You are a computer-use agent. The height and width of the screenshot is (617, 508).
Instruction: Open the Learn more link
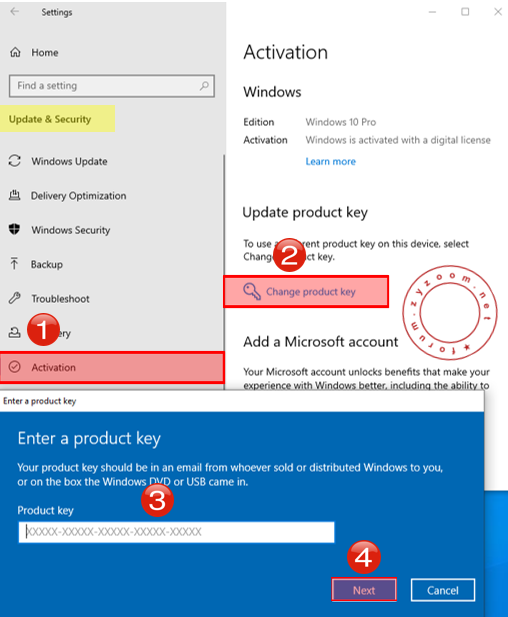pyautogui.click(x=331, y=161)
